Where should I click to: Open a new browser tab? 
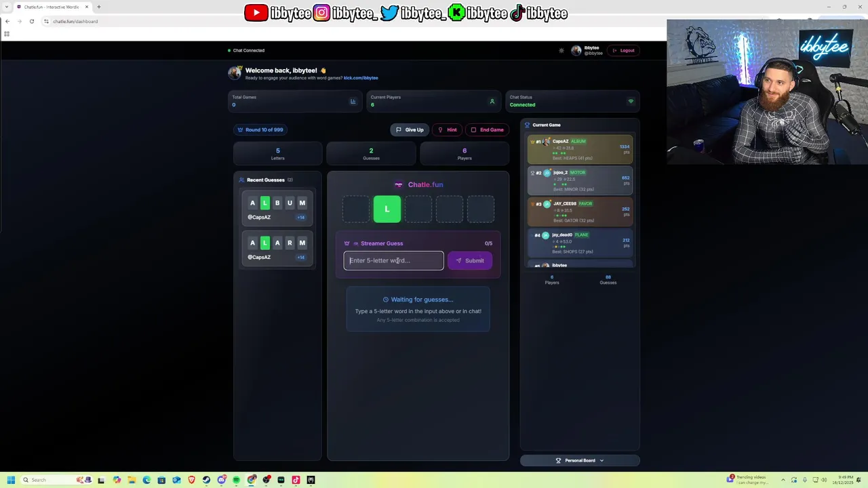click(x=98, y=7)
